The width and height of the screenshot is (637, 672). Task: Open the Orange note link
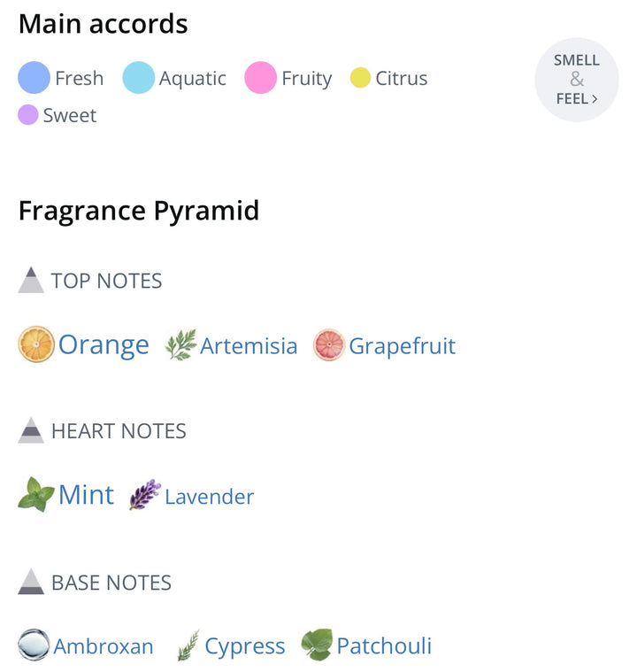tap(104, 344)
